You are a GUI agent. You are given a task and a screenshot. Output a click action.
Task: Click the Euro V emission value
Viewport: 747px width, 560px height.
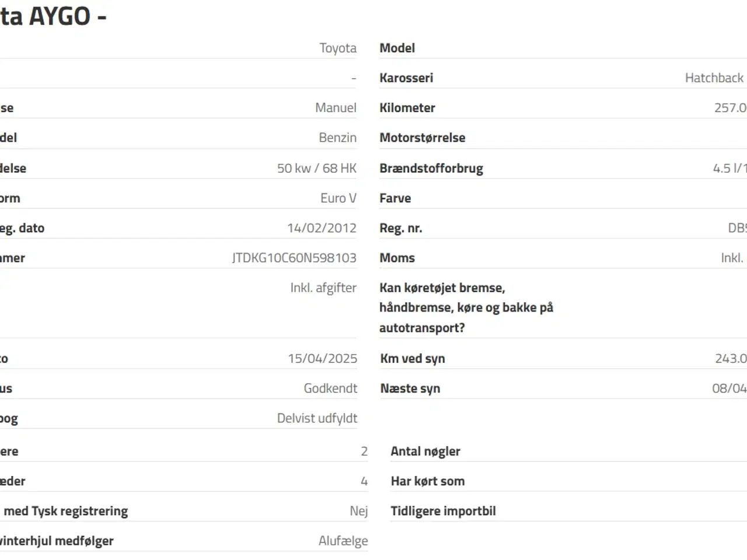(338, 198)
